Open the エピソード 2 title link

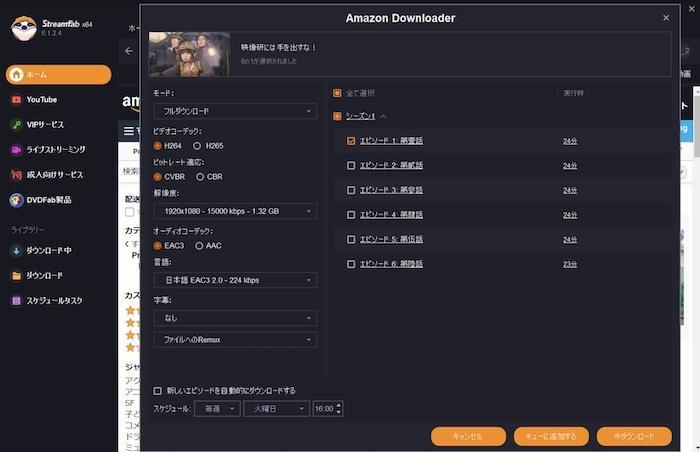(391, 166)
